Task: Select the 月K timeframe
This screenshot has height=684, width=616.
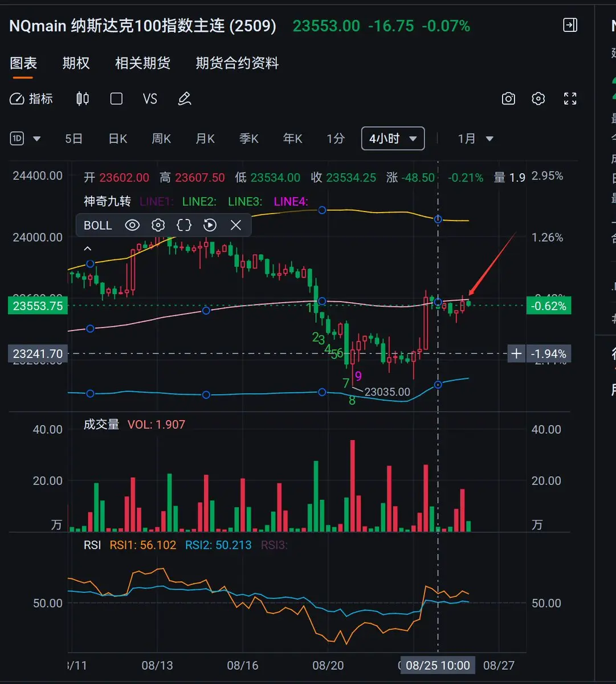Action: click(x=205, y=139)
